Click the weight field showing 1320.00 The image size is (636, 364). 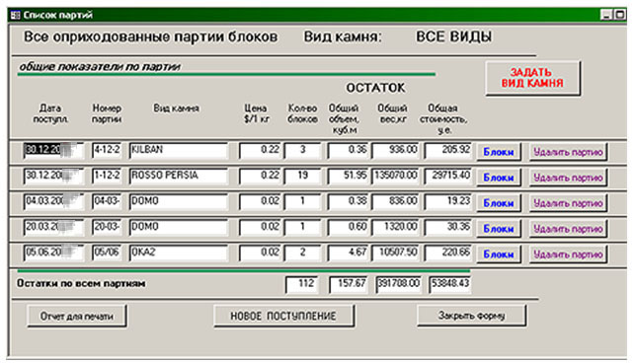tap(395, 227)
